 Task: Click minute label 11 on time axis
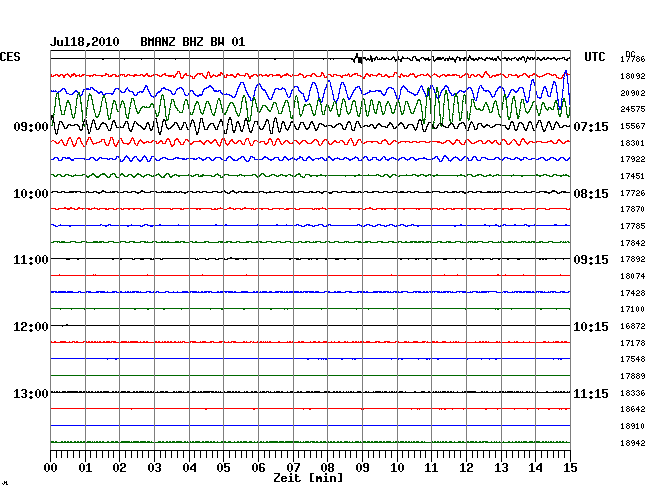(x=431, y=468)
